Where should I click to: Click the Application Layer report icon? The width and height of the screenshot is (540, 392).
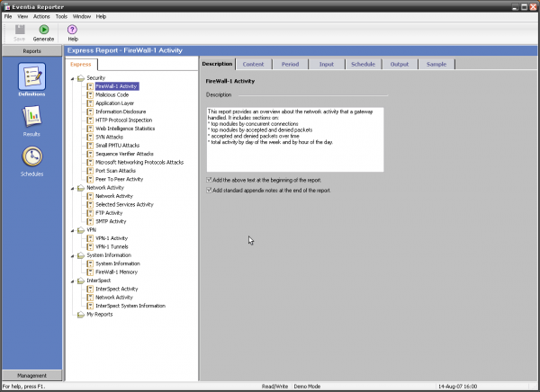[x=90, y=103]
